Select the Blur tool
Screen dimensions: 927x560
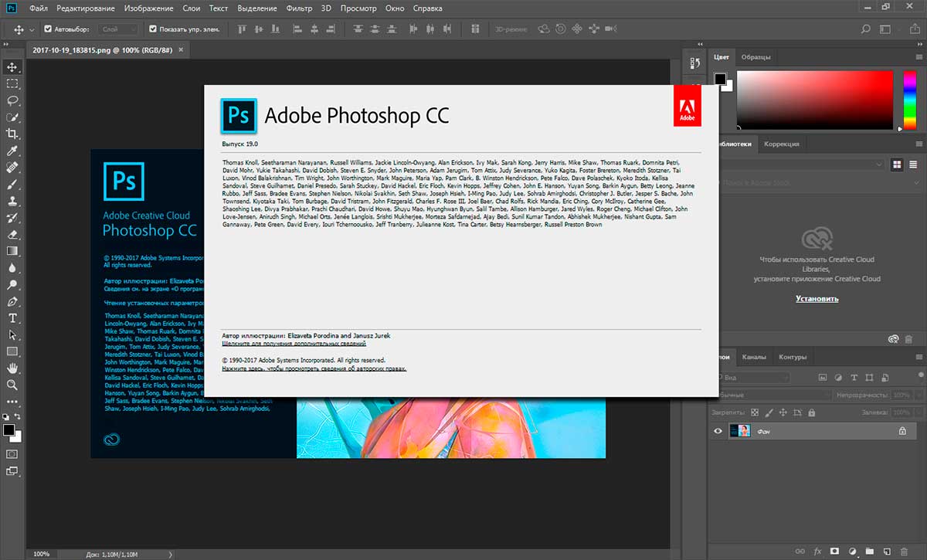(12, 268)
